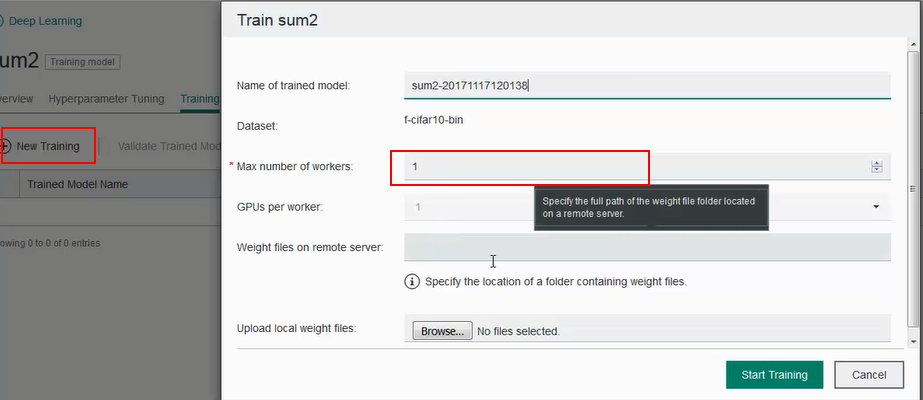Click the Max number of workers field
The width and height of the screenshot is (923, 400).
(x=647, y=166)
